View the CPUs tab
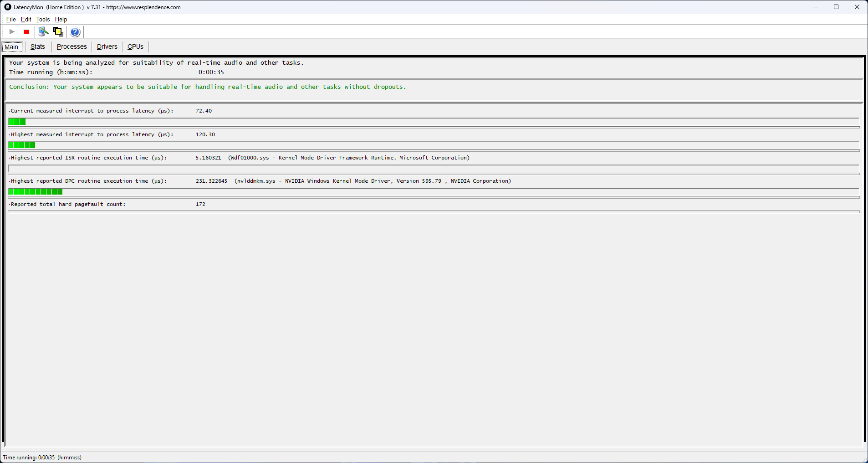This screenshot has width=868, height=463. [x=135, y=47]
